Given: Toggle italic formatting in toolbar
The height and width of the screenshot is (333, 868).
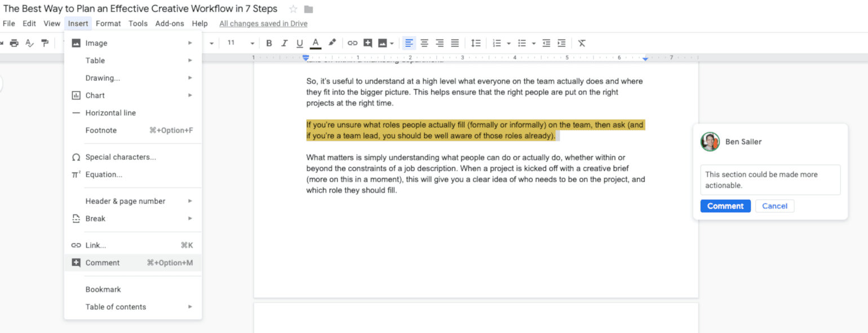Looking at the screenshot, I should (284, 43).
